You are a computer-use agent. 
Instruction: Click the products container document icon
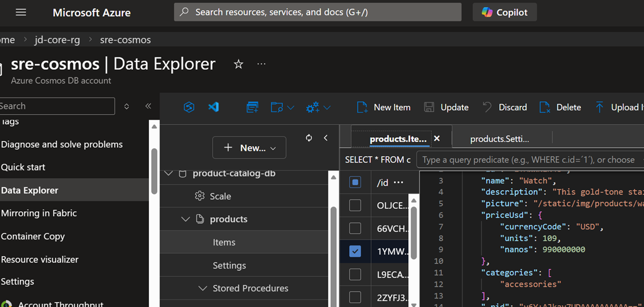coord(200,219)
